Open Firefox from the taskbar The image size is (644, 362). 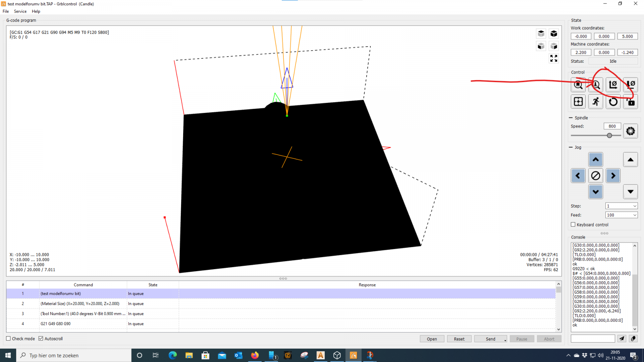pyautogui.click(x=255, y=355)
